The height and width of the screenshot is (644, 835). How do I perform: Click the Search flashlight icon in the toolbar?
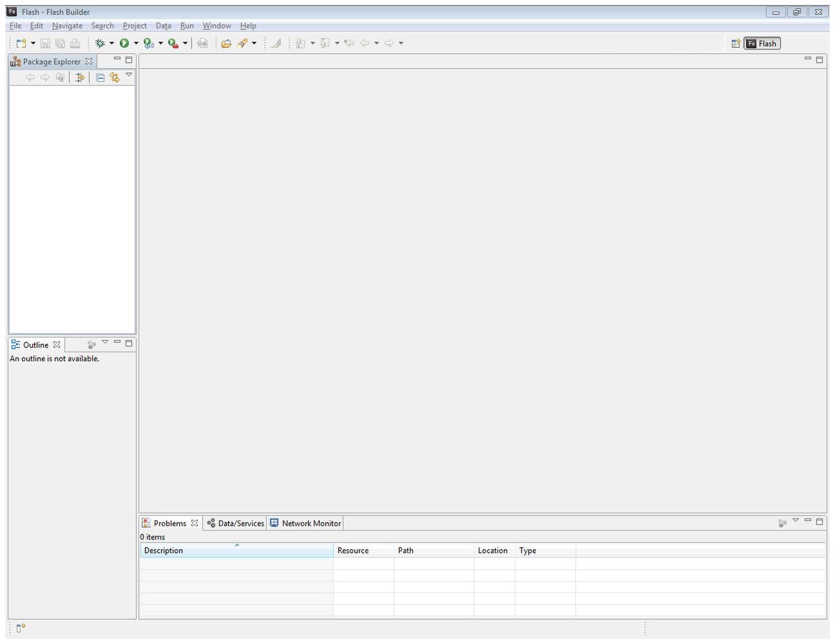(x=242, y=43)
